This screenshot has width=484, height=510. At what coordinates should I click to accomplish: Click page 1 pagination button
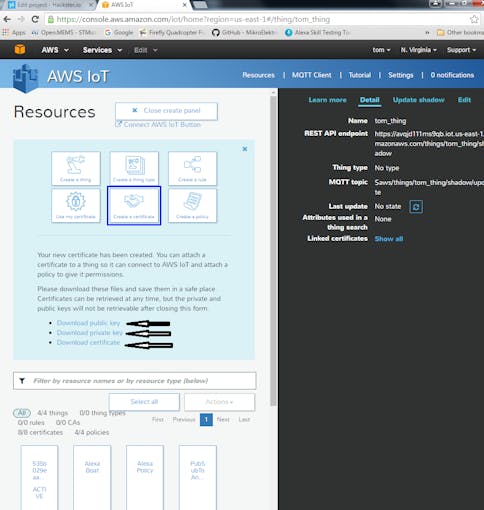(206, 420)
